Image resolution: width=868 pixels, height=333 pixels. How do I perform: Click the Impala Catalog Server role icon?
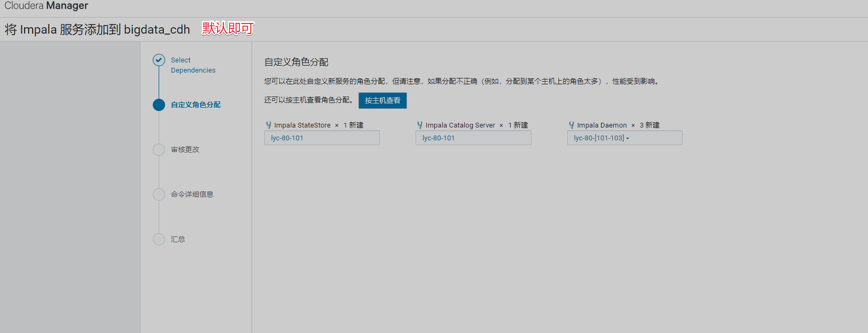click(x=420, y=125)
